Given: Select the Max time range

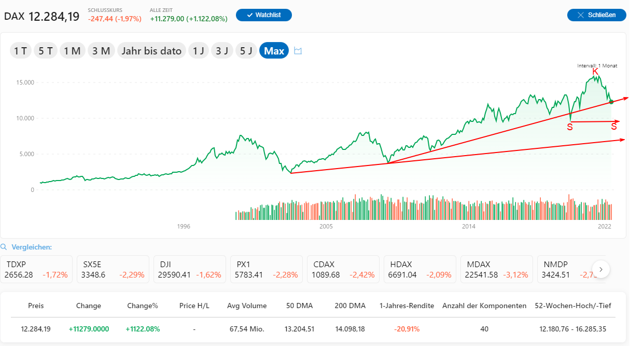Looking at the screenshot, I should point(274,51).
